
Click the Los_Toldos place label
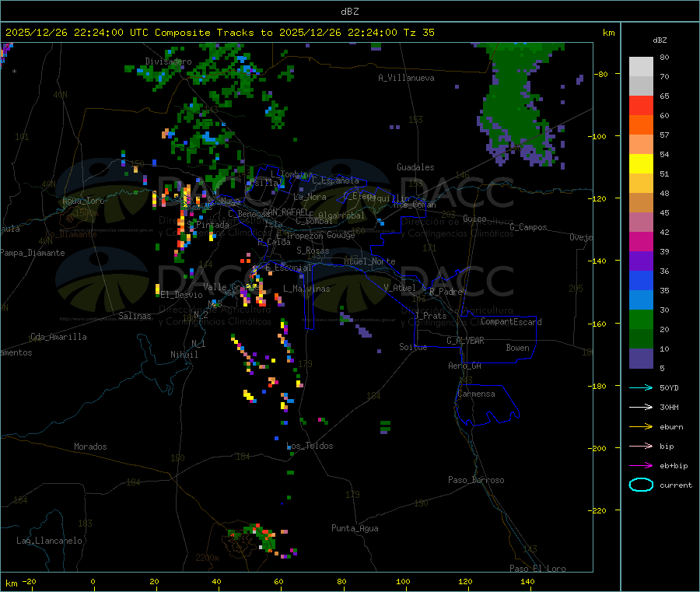pyautogui.click(x=310, y=446)
